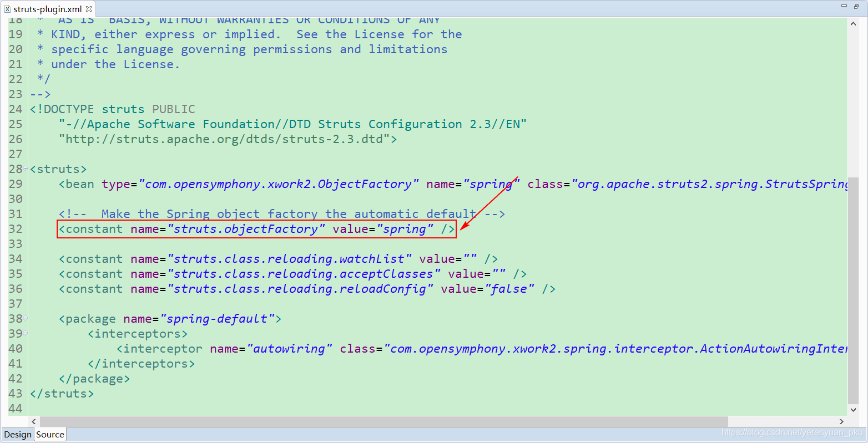
Task: Click the closing </package> tag
Action: [94, 379]
